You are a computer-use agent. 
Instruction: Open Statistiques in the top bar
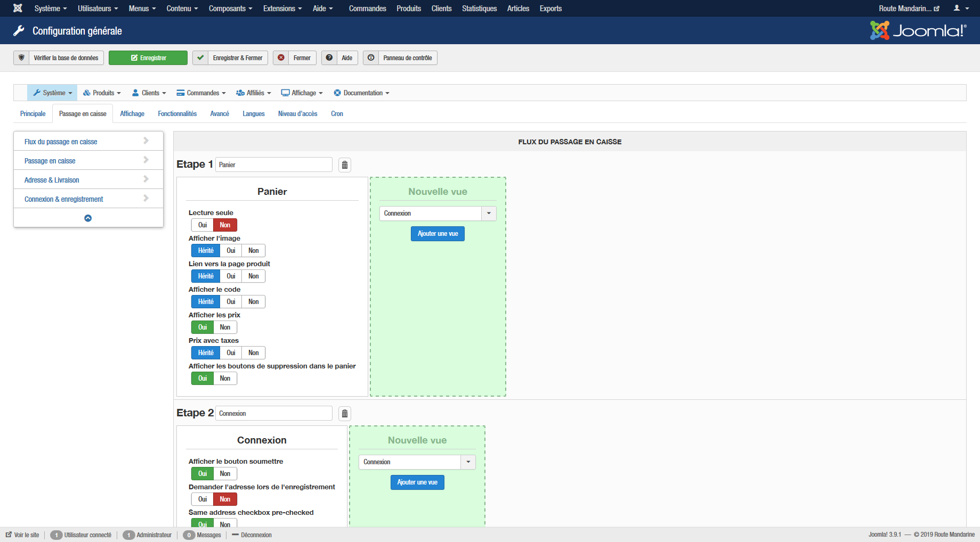(479, 8)
